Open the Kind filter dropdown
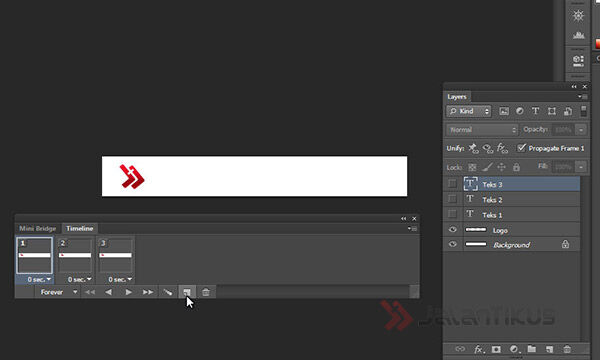 [469, 111]
